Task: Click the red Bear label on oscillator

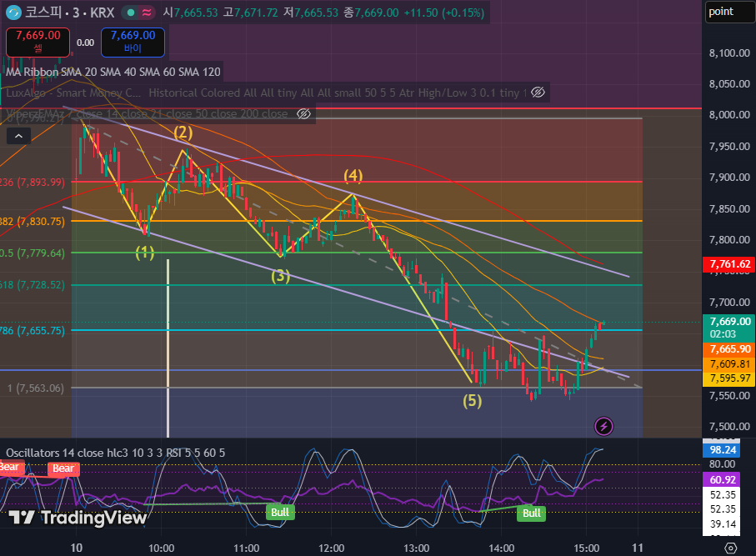Action: (x=63, y=468)
